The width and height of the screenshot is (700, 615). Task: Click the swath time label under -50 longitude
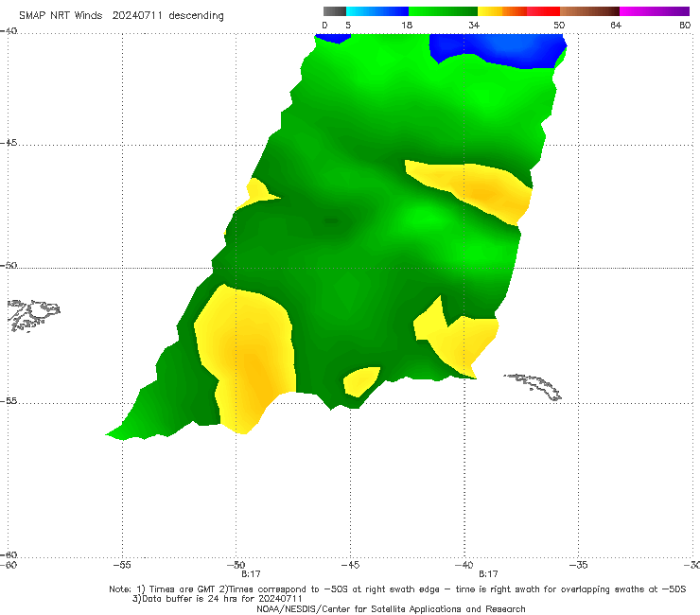coord(251,574)
